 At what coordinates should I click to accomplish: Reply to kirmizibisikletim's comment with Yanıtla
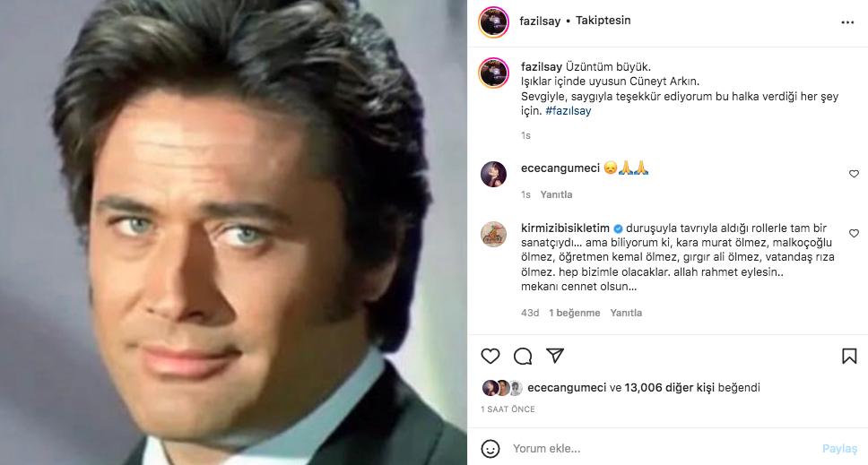626,313
